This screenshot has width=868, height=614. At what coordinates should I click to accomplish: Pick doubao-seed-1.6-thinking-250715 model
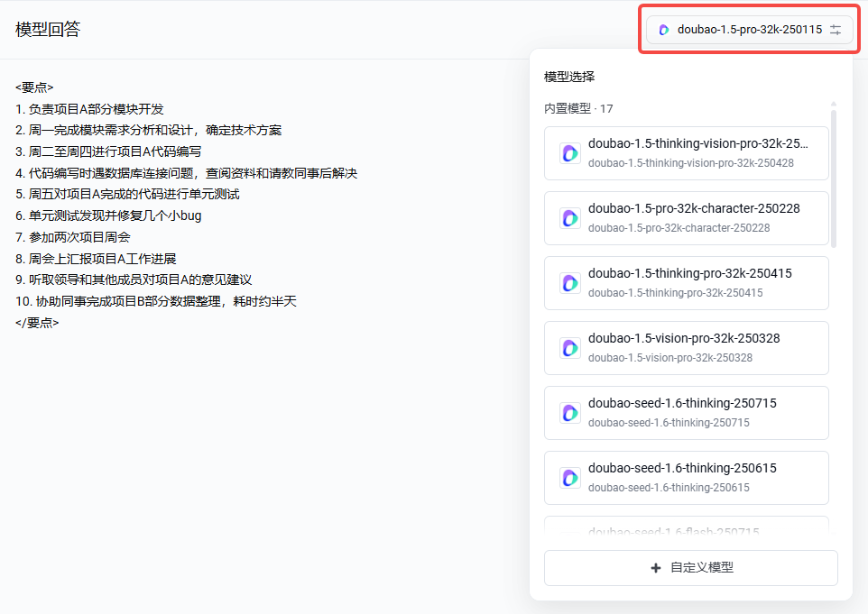686,413
